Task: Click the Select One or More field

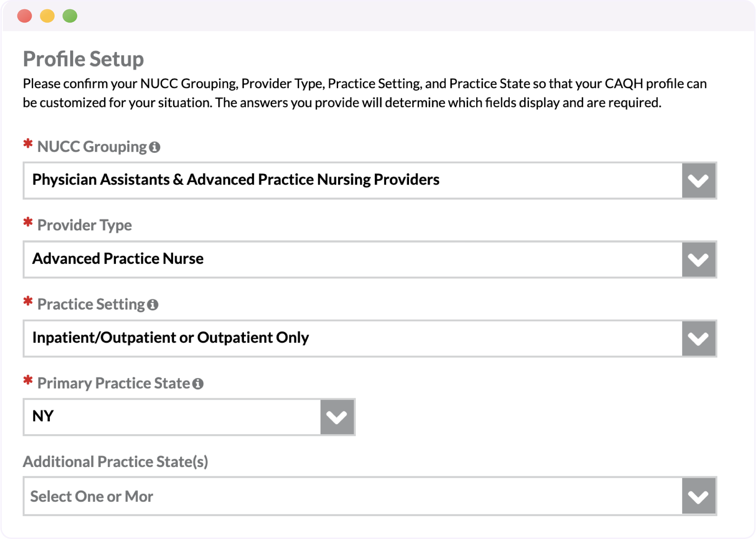Action: (370, 496)
